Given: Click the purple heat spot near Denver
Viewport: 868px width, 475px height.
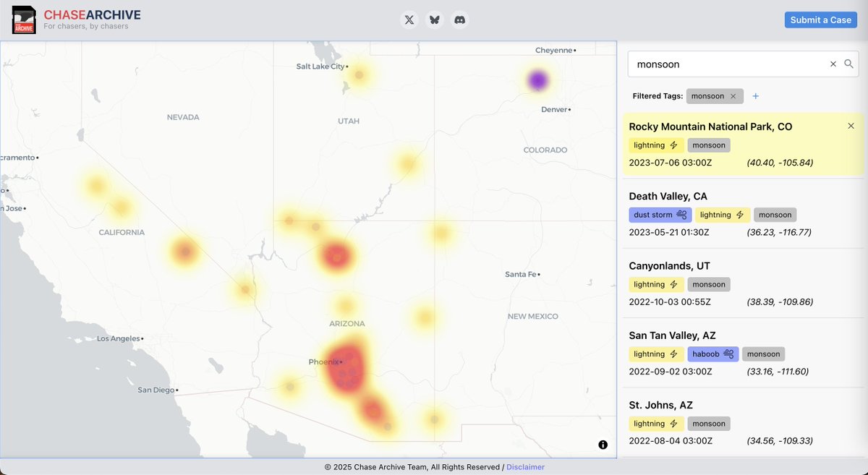Looking at the screenshot, I should (537, 80).
